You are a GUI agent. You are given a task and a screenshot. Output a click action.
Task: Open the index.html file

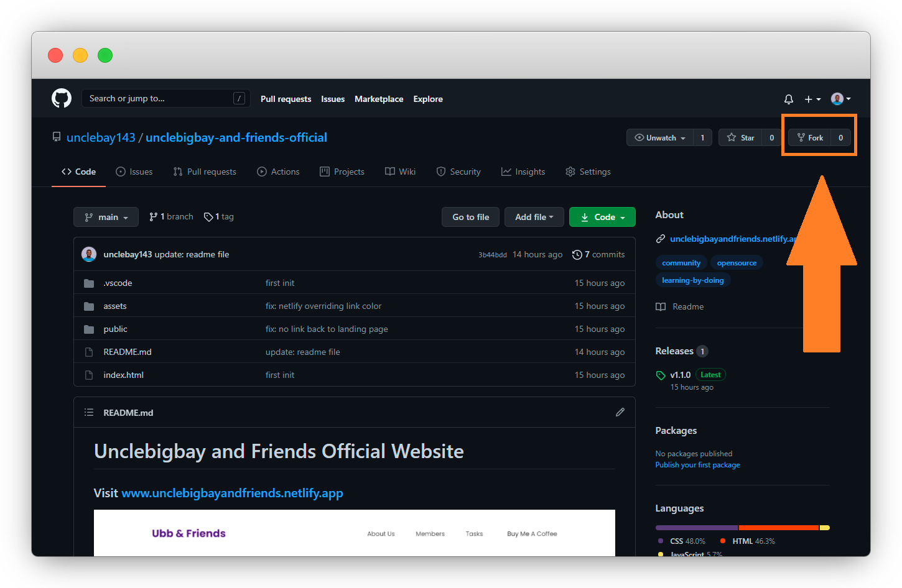[124, 375]
